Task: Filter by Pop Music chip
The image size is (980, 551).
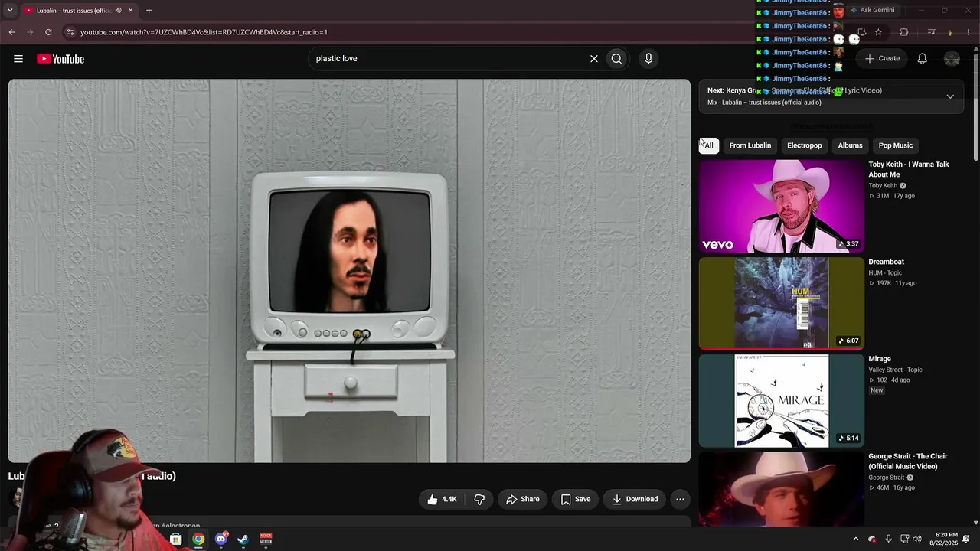Action: click(896, 145)
